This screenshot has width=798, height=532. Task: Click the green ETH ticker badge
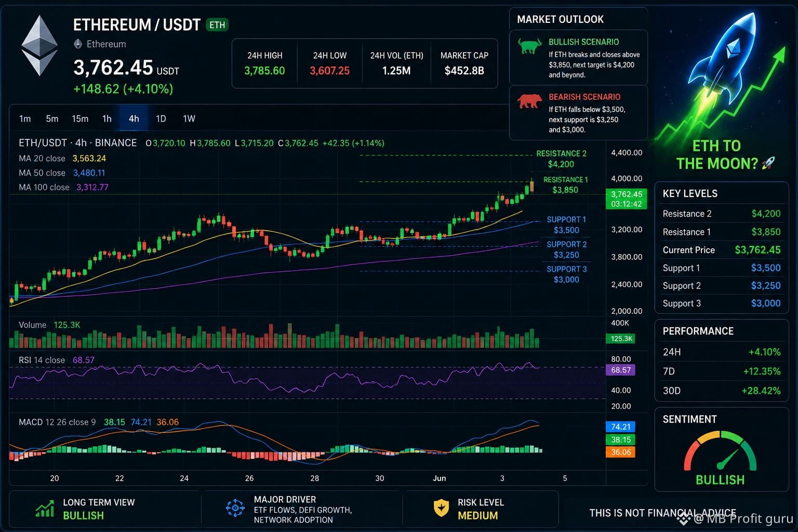pos(217,25)
